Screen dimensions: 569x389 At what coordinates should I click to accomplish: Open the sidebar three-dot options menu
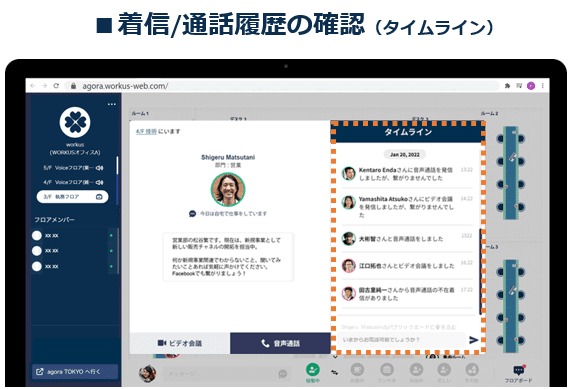click(x=112, y=104)
